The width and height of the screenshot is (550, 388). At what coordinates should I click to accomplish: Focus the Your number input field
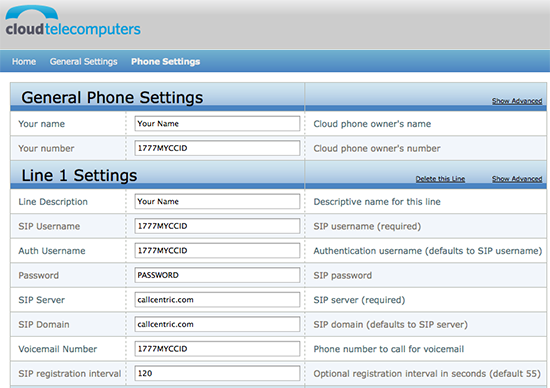coord(217,148)
